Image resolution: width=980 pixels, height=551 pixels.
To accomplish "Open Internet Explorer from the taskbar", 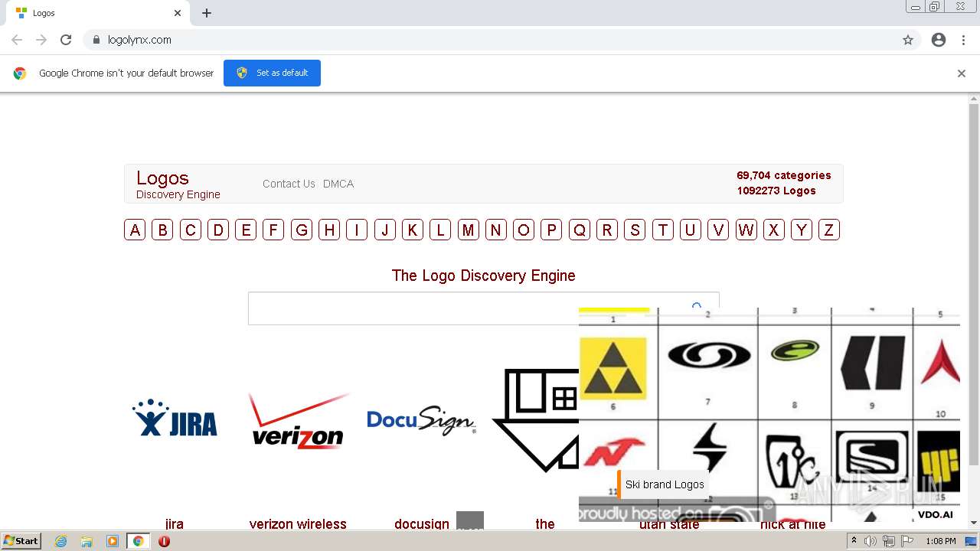I will tap(60, 541).
